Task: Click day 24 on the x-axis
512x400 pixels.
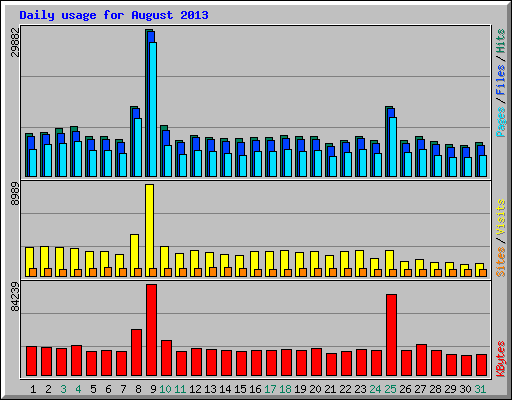Action: (375, 389)
